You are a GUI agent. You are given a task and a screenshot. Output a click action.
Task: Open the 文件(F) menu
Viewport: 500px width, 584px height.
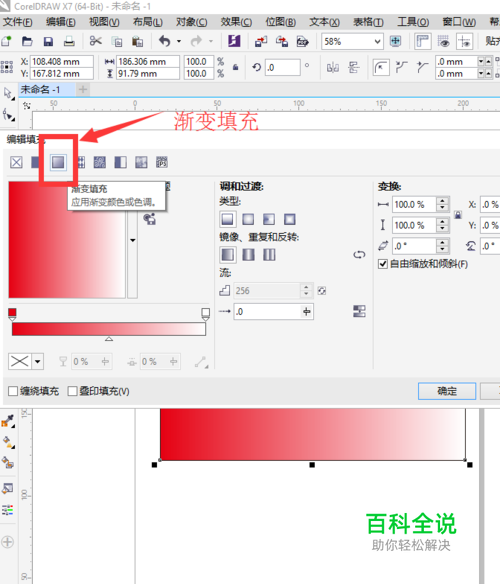click(18, 22)
